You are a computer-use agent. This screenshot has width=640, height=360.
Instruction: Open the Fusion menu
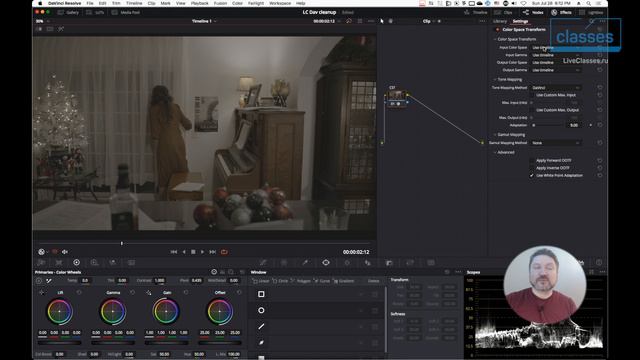coord(220,3)
